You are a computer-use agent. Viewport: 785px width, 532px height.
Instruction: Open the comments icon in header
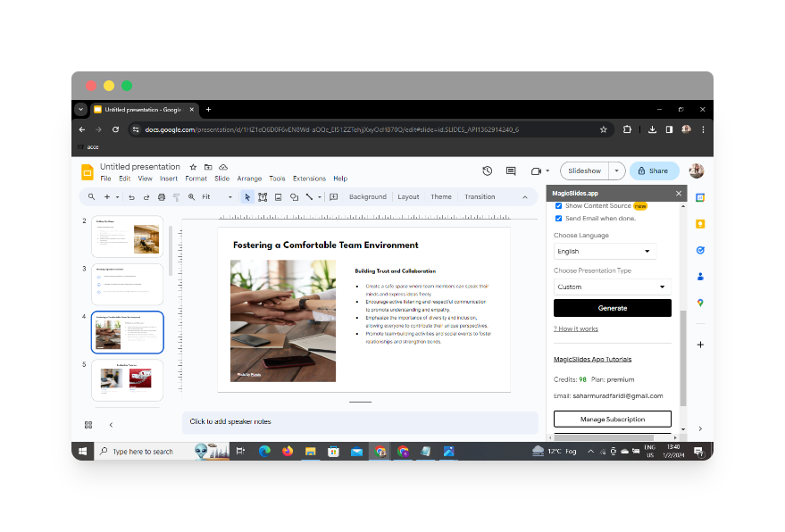click(511, 171)
